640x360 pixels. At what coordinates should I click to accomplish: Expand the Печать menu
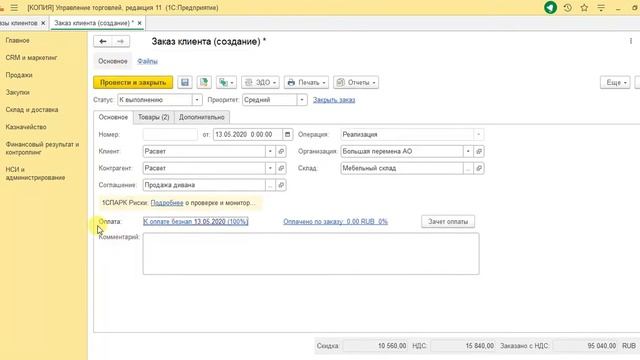[307, 82]
